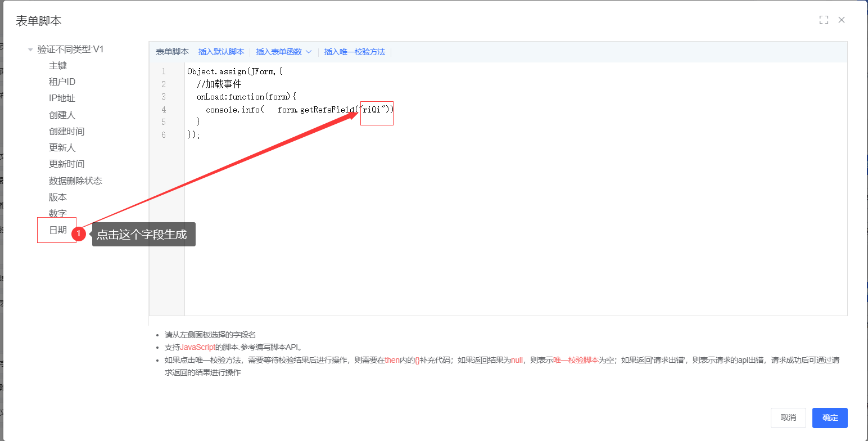
Task: Collapse the 验证不同类型:V1 tree node
Action: coord(30,49)
